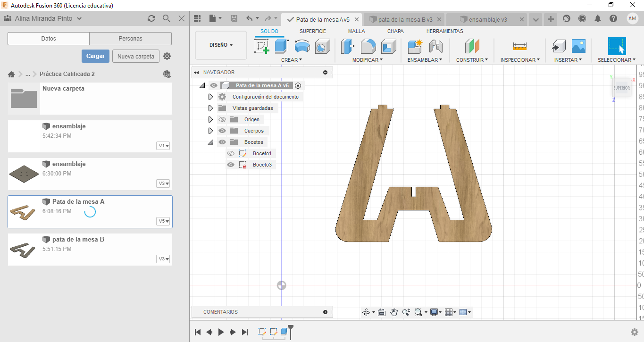Click the timeline history marker
This screenshot has width=644, height=342.
[291, 331]
